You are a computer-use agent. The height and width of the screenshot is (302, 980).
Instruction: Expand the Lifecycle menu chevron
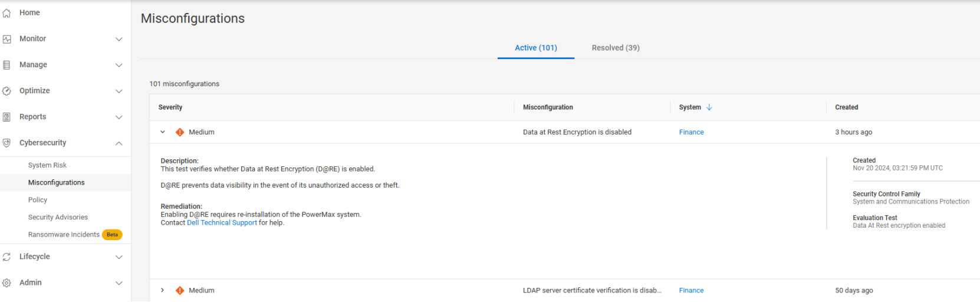click(x=119, y=257)
